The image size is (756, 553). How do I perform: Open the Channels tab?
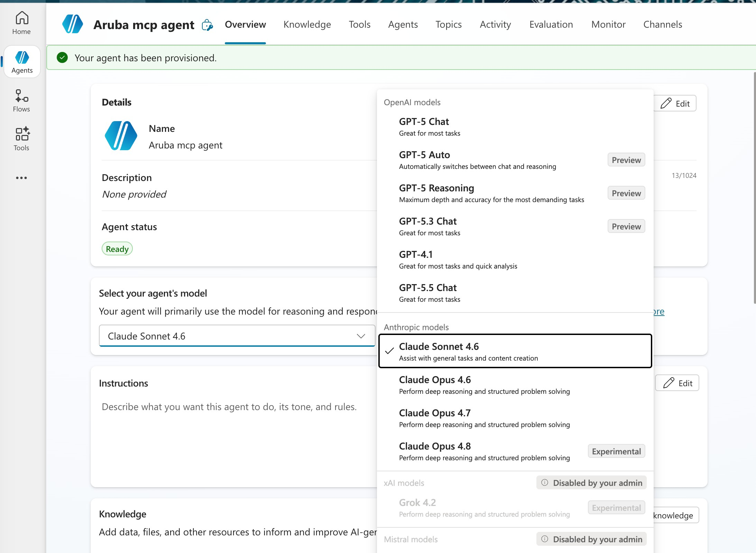(663, 24)
